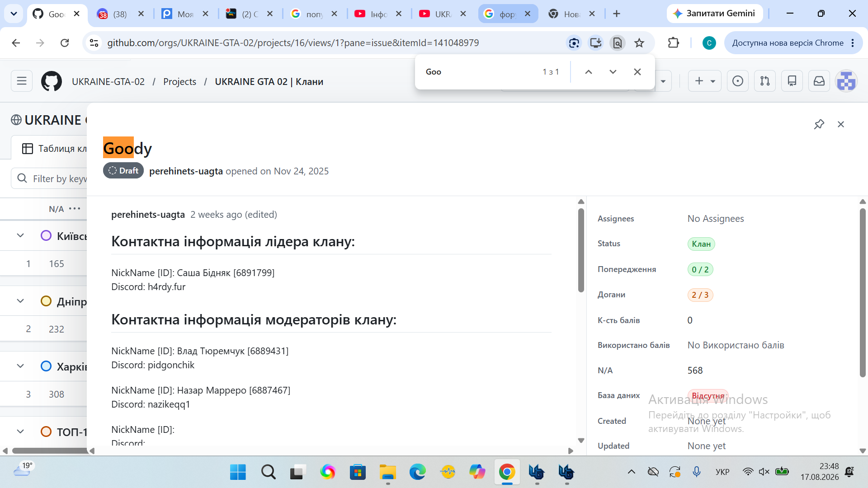This screenshot has width=868, height=488.
Task: Open issues icon in header
Action: (738, 81)
